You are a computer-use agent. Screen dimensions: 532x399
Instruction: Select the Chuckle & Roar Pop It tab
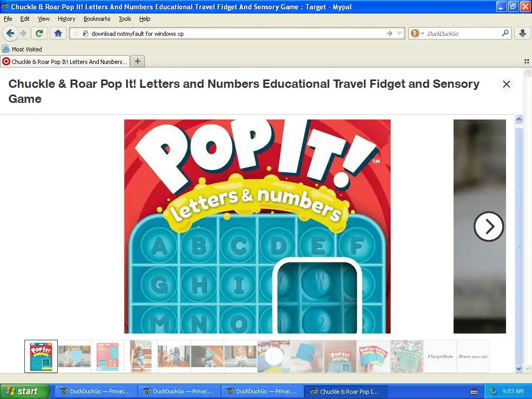[65, 62]
